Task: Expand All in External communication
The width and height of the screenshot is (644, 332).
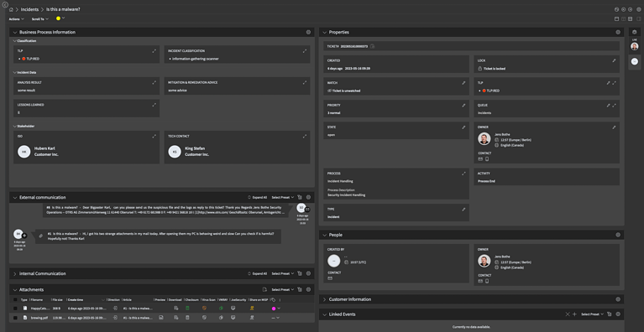Action: point(257,197)
